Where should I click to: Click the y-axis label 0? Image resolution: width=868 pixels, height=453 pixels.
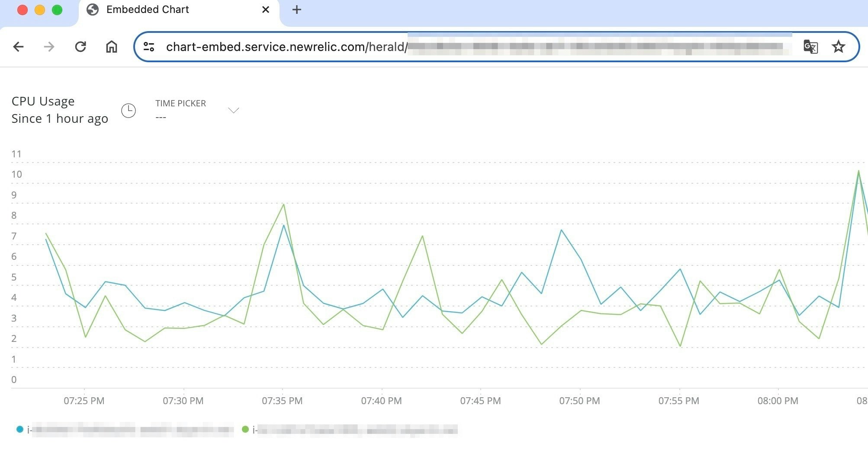pos(14,380)
